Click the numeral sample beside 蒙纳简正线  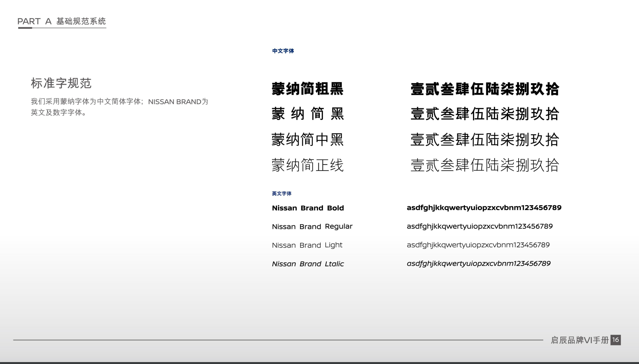coord(485,165)
